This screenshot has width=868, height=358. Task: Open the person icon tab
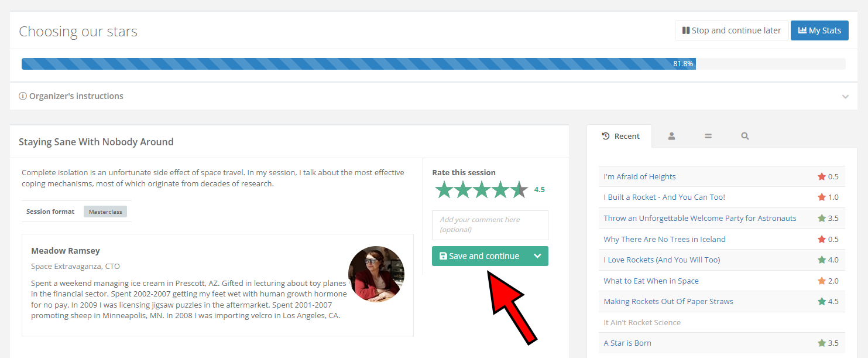[x=671, y=136]
